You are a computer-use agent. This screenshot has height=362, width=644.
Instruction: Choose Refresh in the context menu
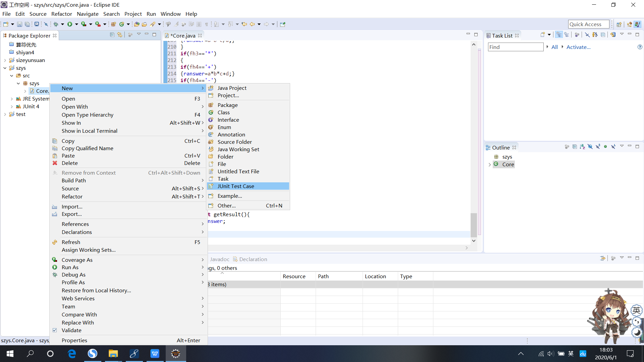[x=71, y=242]
